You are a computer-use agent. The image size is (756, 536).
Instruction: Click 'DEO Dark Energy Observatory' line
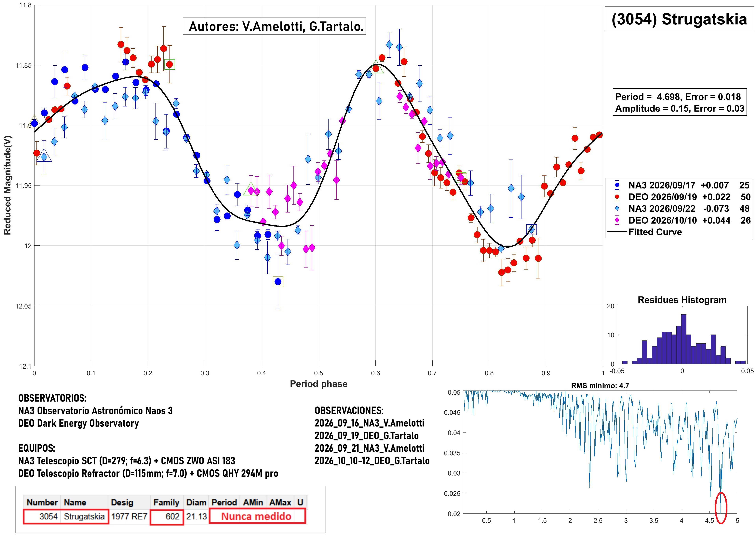(x=79, y=423)
